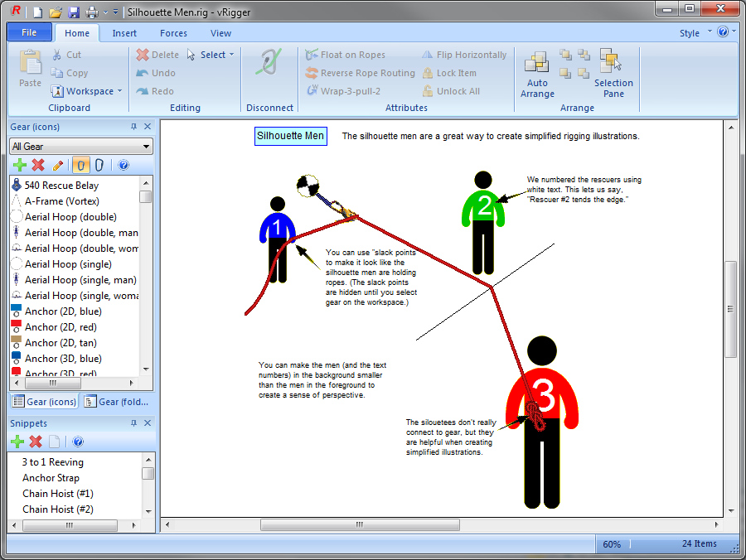Expand the Workspace dropdown in Clipboard group
This screenshot has height=560, width=746.
(85, 91)
